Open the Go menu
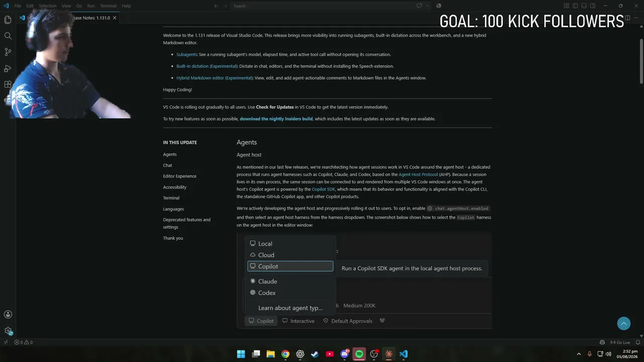 click(x=79, y=6)
